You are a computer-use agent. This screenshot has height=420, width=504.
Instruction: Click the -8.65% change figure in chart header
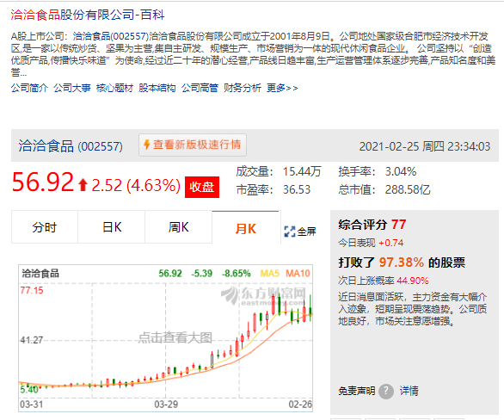pos(237,274)
